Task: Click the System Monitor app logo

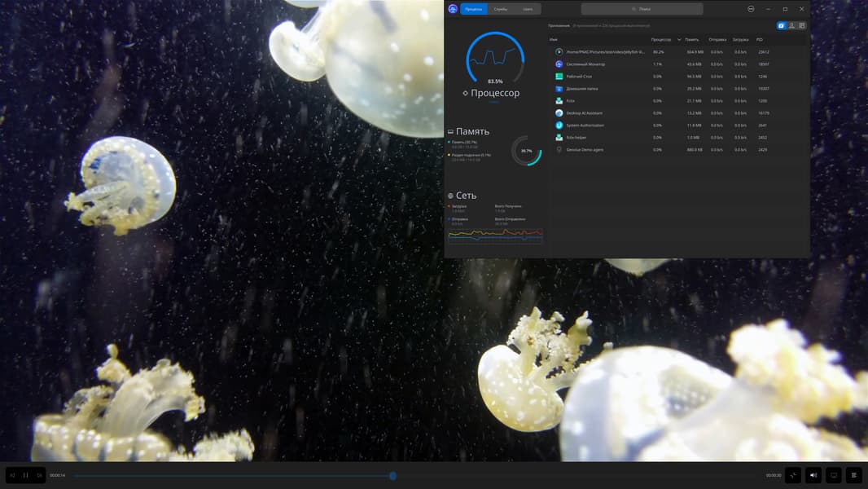Action: point(453,9)
